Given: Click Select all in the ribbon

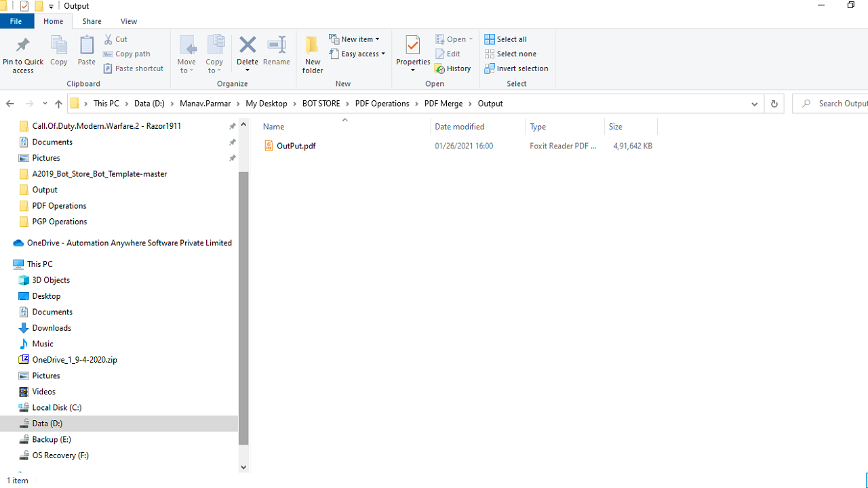Looking at the screenshot, I should (506, 39).
